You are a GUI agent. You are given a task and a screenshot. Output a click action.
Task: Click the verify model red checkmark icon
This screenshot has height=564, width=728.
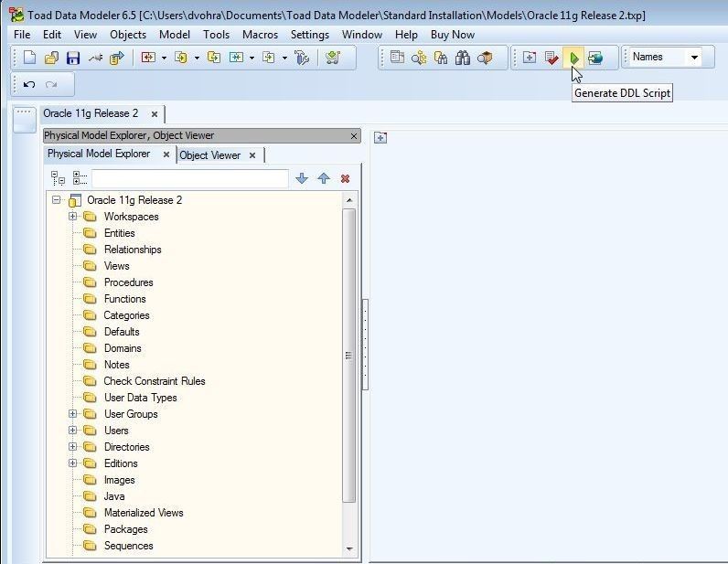(551, 58)
